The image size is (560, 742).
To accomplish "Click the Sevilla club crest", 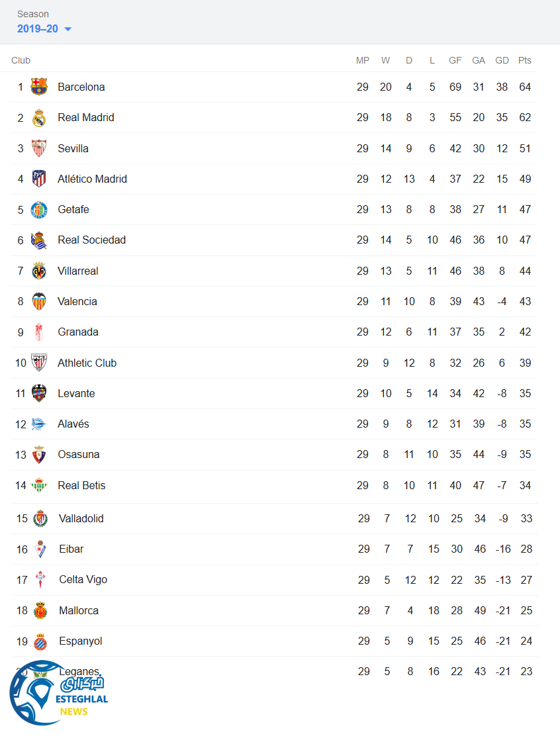I will tap(39, 148).
